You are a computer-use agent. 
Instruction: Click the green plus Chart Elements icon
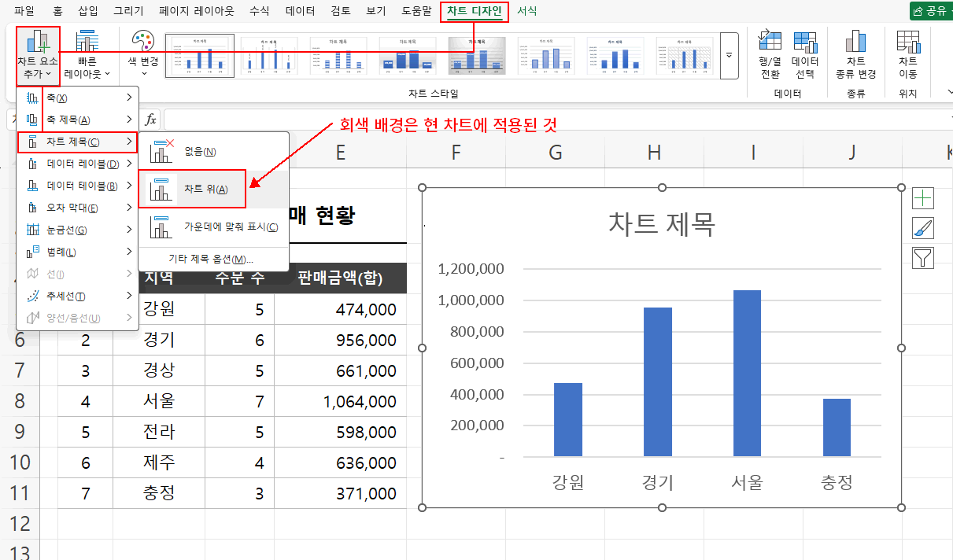point(922,197)
